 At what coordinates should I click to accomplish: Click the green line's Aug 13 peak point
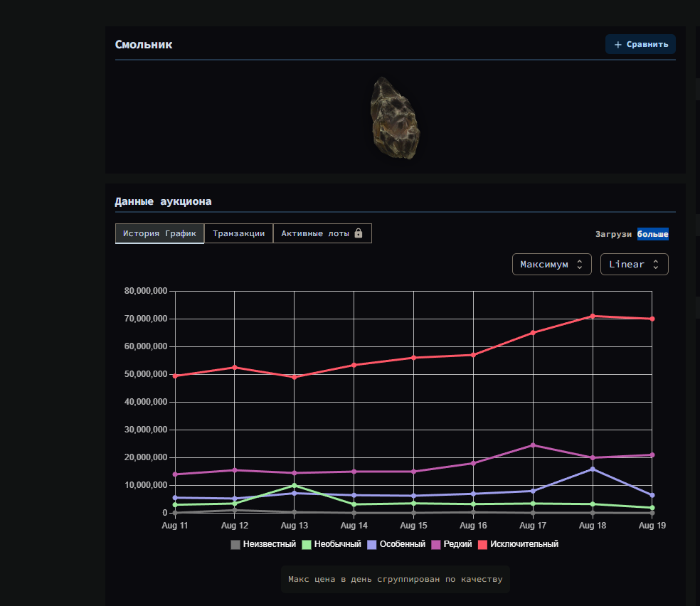[x=294, y=485]
